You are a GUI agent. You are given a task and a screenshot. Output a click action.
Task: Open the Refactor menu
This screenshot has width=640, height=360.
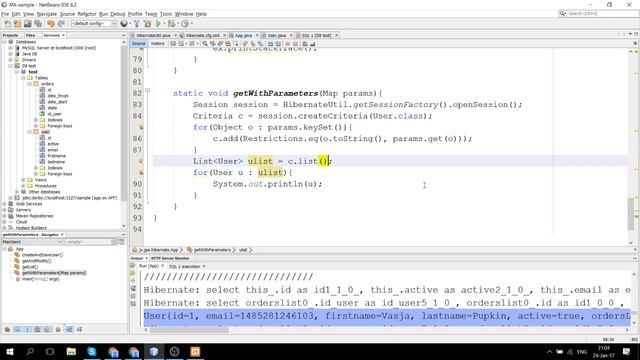pos(87,14)
